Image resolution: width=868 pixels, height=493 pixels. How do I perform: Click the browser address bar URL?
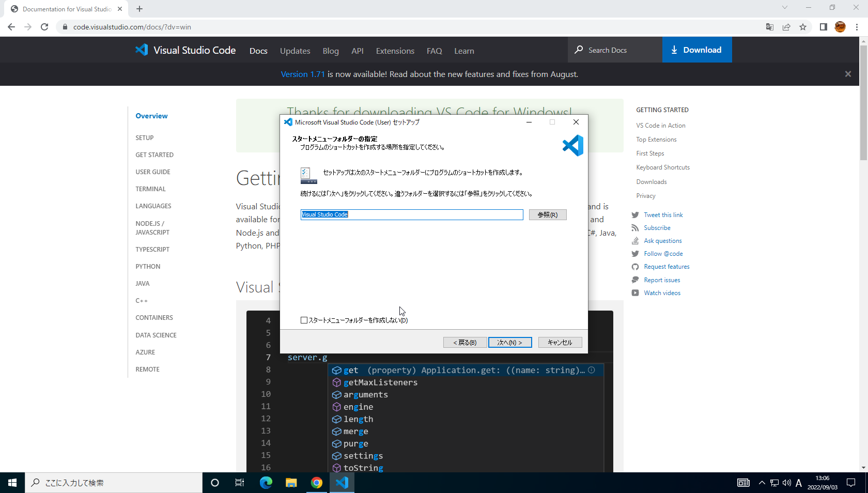[x=132, y=27]
